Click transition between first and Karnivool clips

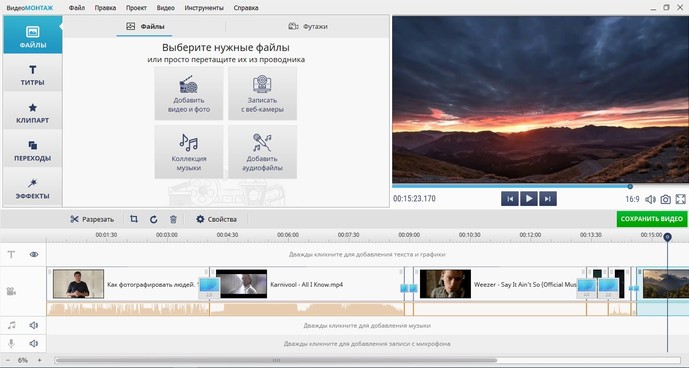click(209, 288)
